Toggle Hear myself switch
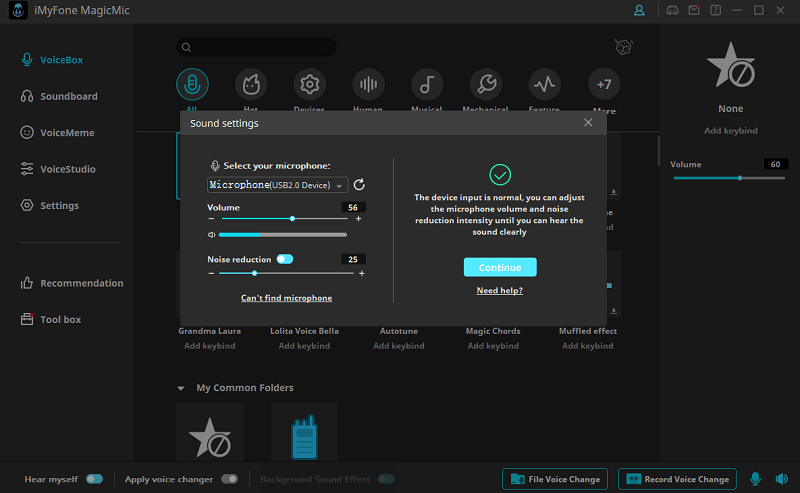The height and width of the screenshot is (493, 800). click(94, 479)
